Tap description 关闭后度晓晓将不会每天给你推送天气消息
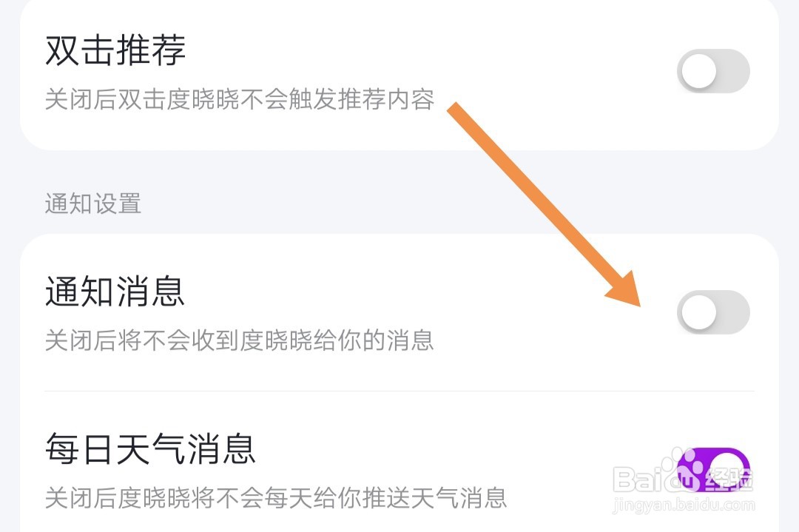Viewport: 799px width, 532px height. coord(276,498)
